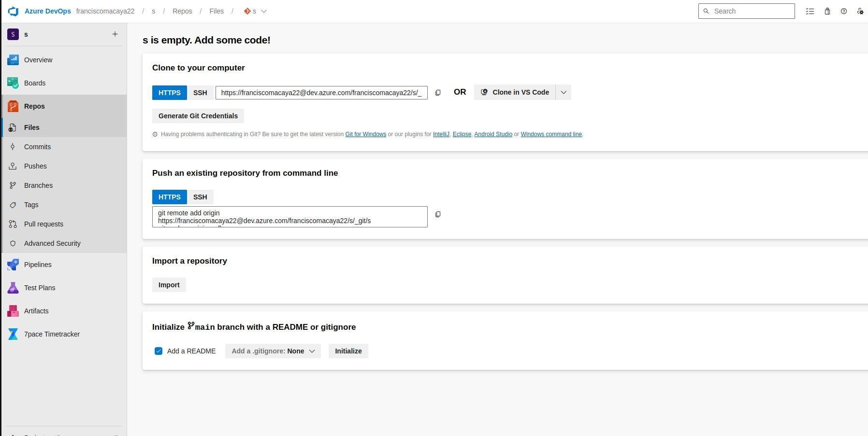Screen dimensions: 868x436
Task: Click the Files breadcrumb item
Action: [217, 11]
